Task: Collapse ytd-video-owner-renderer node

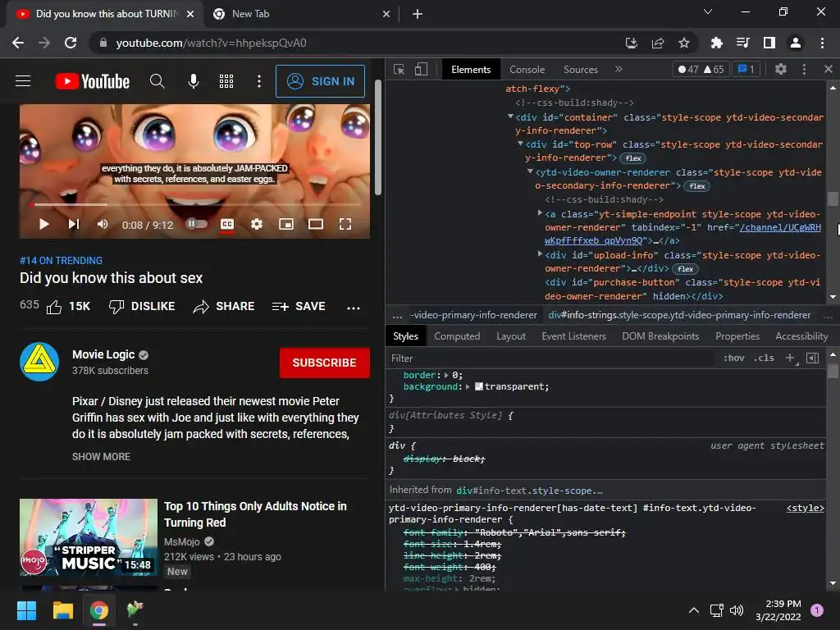Action: (x=530, y=171)
